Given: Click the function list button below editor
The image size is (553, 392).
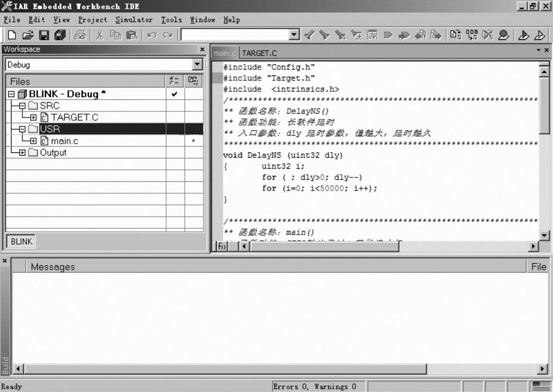Looking at the screenshot, I should point(222,246).
